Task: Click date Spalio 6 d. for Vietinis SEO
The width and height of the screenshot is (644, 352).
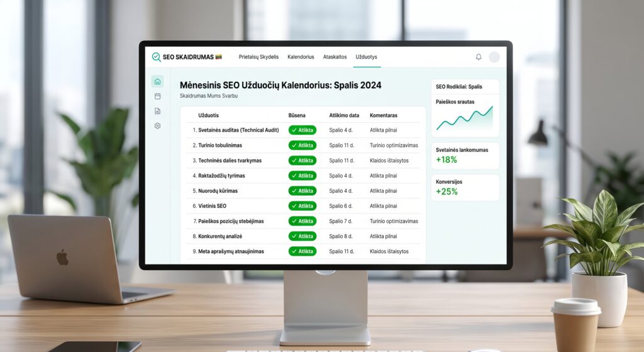Action: (x=340, y=206)
